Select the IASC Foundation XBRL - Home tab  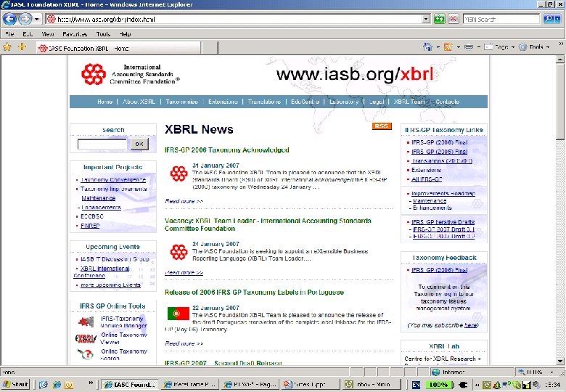coord(118,48)
